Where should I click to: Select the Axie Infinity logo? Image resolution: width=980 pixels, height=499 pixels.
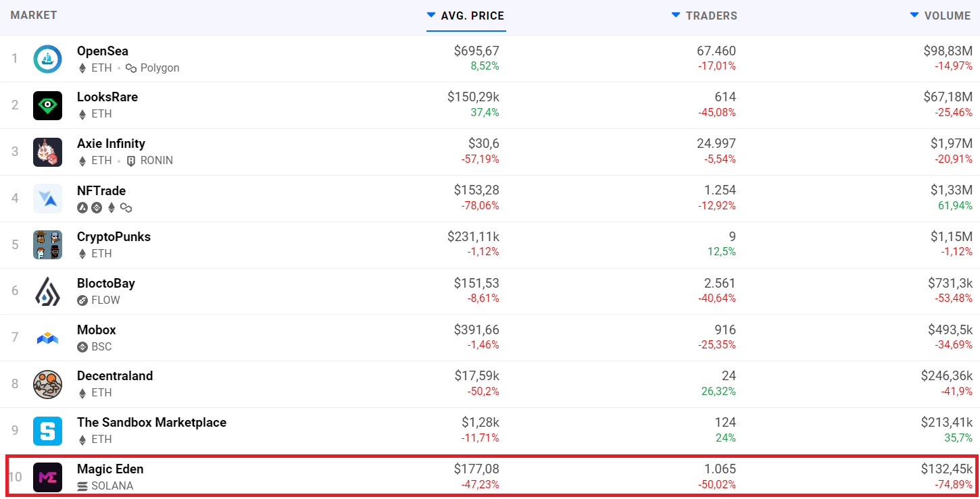pyautogui.click(x=47, y=152)
